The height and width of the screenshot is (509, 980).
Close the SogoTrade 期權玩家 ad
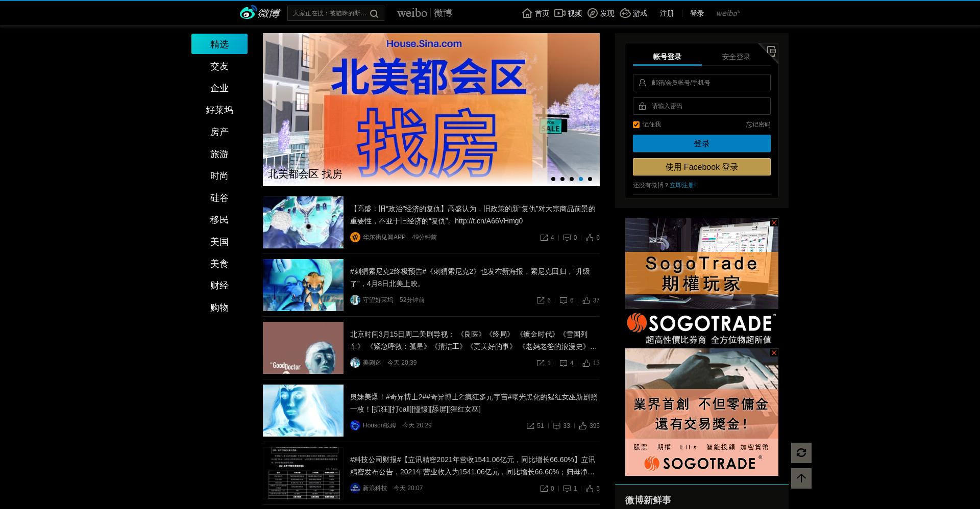(774, 223)
